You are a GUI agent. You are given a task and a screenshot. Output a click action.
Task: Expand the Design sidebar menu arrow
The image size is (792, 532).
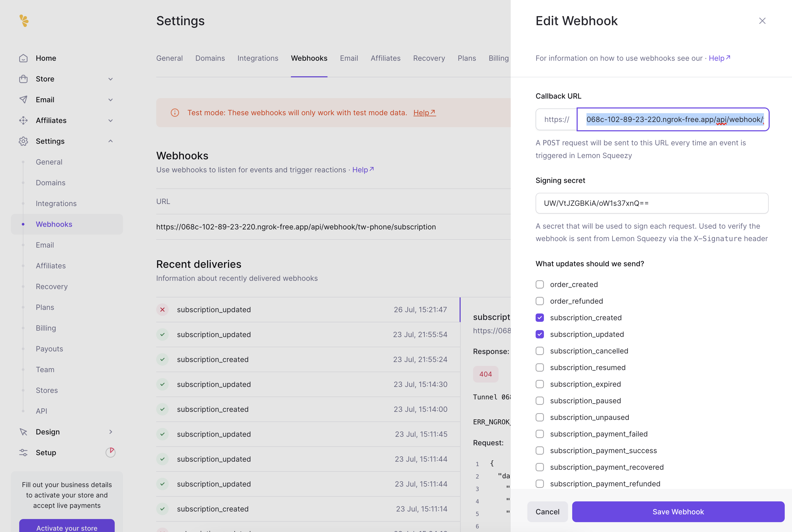click(x=111, y=432)
